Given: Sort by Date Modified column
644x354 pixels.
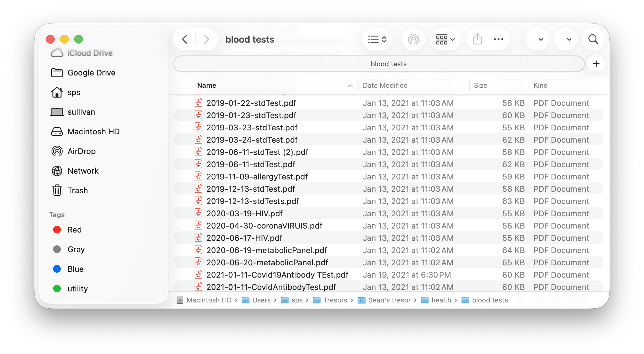Looking at the screenshot, I should [385, 85].
